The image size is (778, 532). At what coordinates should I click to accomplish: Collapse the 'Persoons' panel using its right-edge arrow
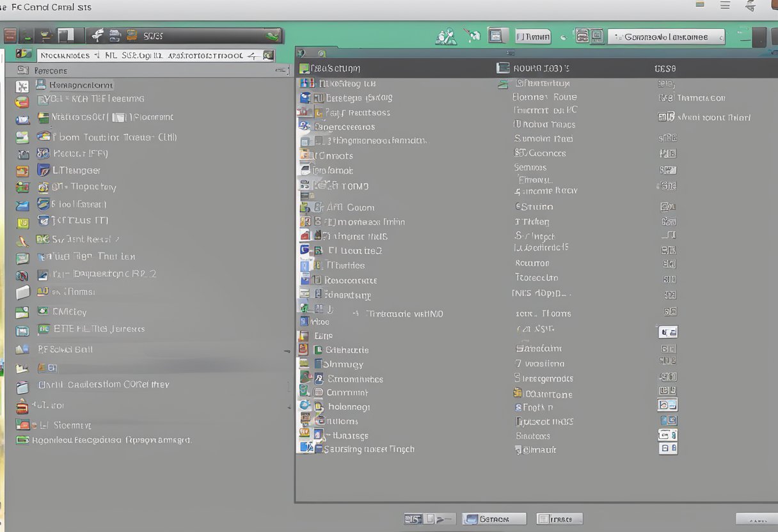pos(282,70)
